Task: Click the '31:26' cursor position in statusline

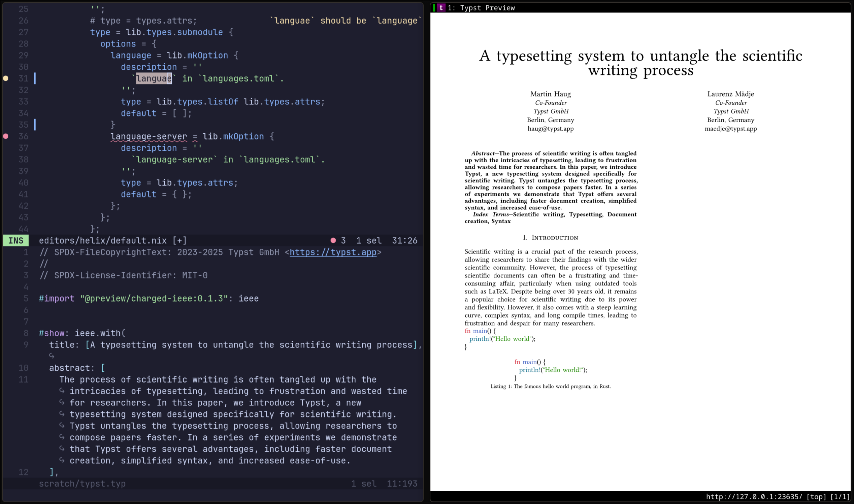Action: point(404,240)
